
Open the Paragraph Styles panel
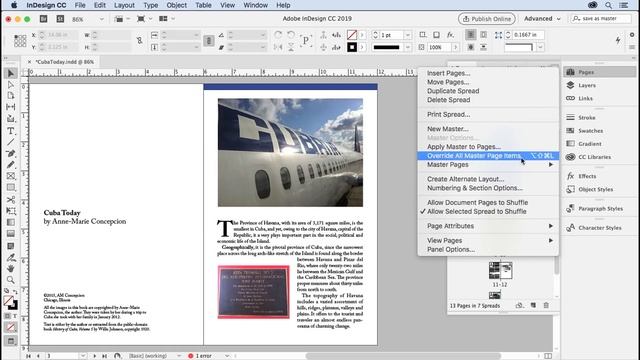coord(600,209)
